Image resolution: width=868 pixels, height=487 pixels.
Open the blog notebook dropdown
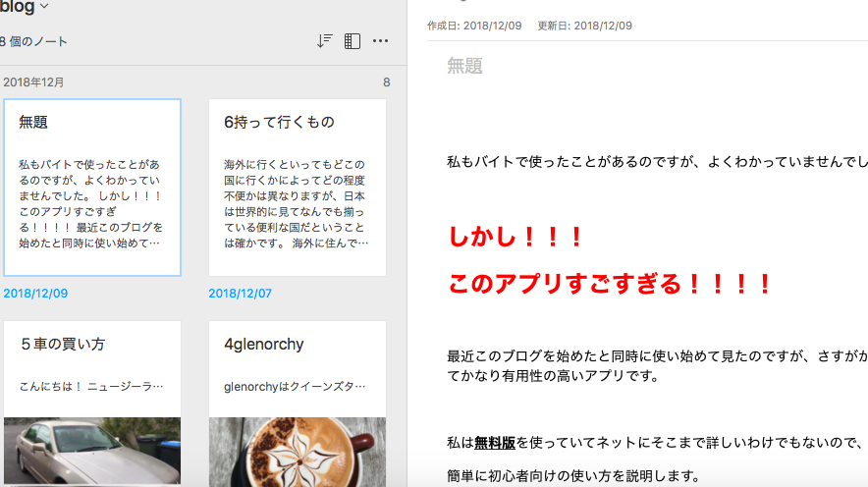24,6
